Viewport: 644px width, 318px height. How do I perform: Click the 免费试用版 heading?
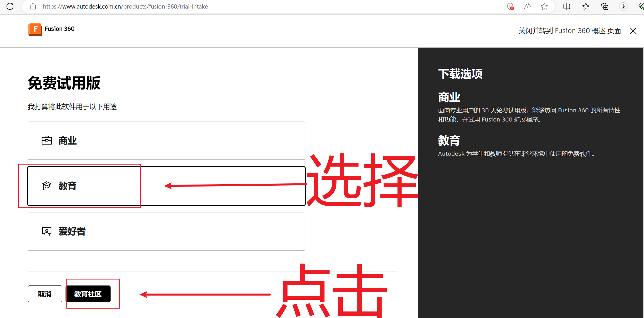pos(64,83)
